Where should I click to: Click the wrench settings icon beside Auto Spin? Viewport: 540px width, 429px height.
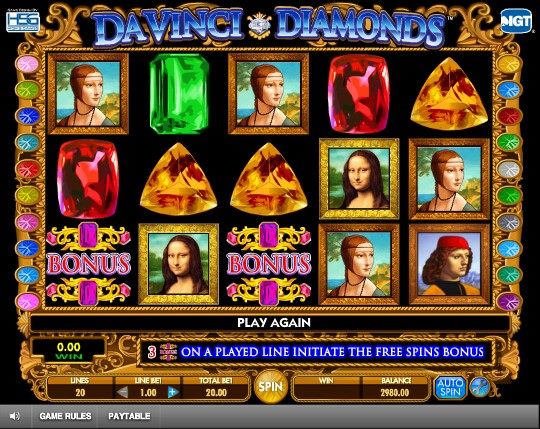(480, 386)
